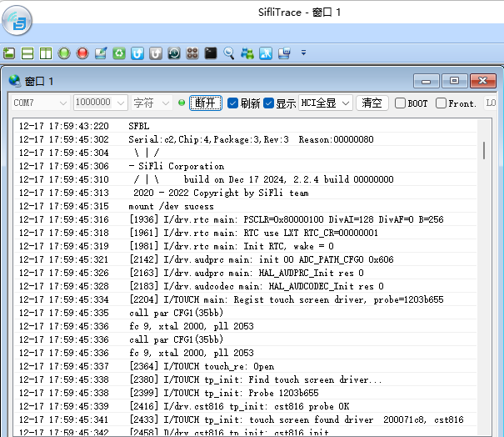Click the SifliTrace application logo
The height and width of the screenshot is (437, 504).
coord(17,20)
